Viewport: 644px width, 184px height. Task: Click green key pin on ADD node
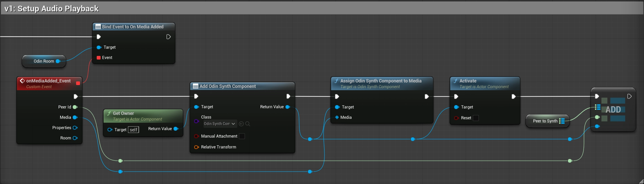[597, 118]
